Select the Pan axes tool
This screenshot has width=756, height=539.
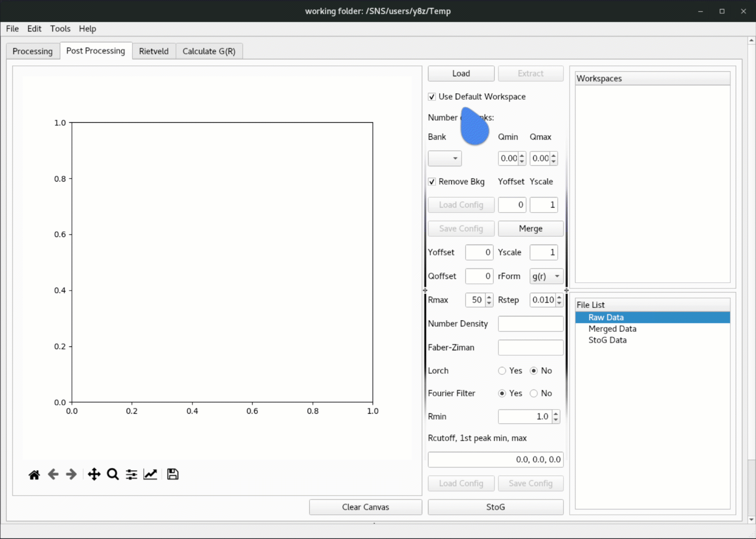click(x=94, y=475)
